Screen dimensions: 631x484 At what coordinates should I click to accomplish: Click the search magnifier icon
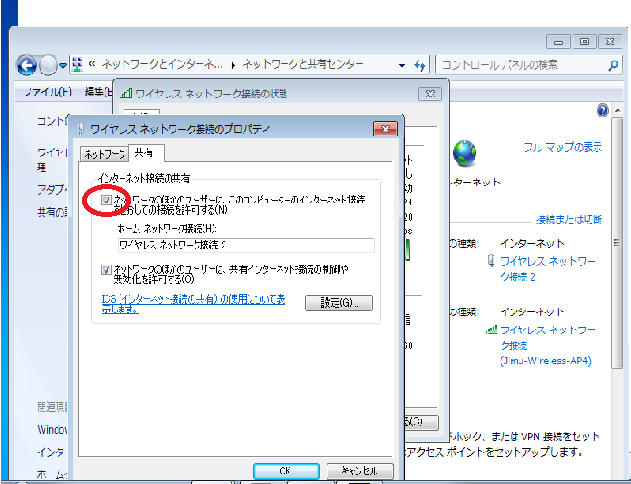(613, 64)
